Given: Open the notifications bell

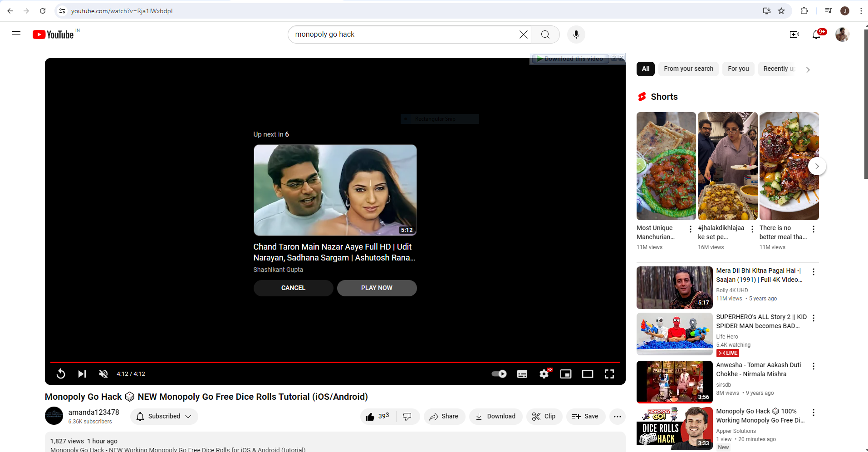Looking at the screenshot, I should (x=817, y=34).
